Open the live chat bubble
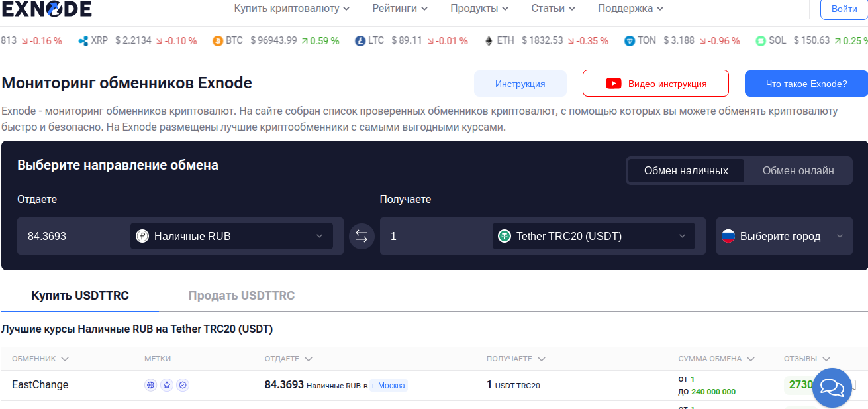The image size is (868, 409). pos(832,387)
